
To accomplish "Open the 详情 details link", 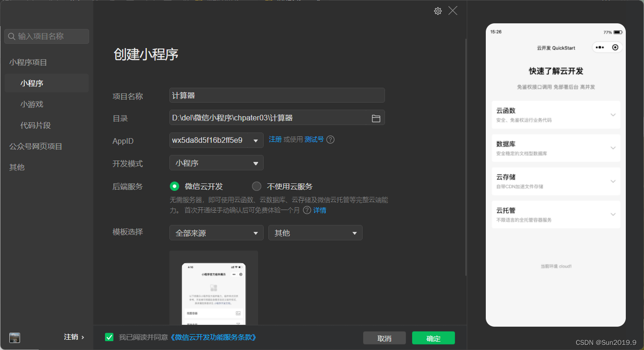I will point(320,210).
